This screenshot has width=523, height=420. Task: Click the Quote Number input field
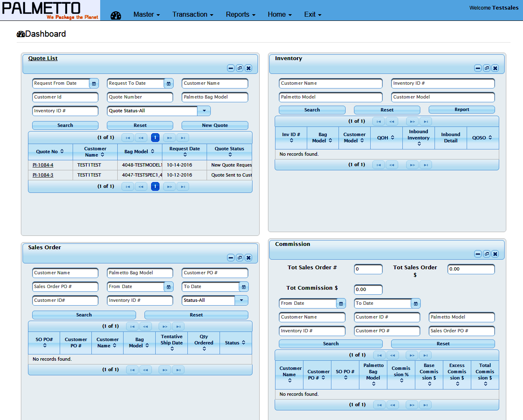coord(140,97)
